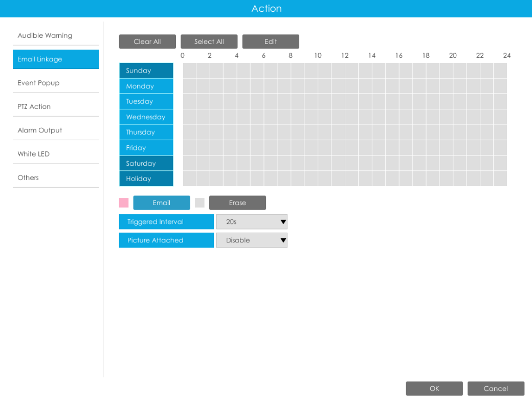Image resolution: width=532 pixels, height=403 pixels.
Task: Expand the Picture Attached dropdown
Action: [x=252, y=240]
